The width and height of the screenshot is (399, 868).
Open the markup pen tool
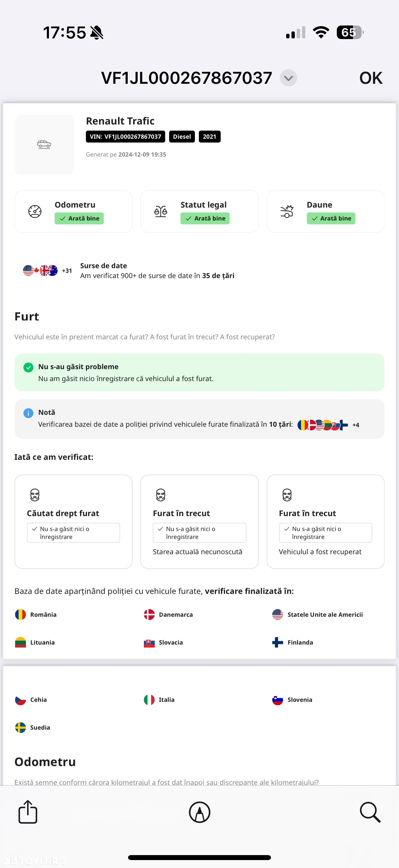199,812
